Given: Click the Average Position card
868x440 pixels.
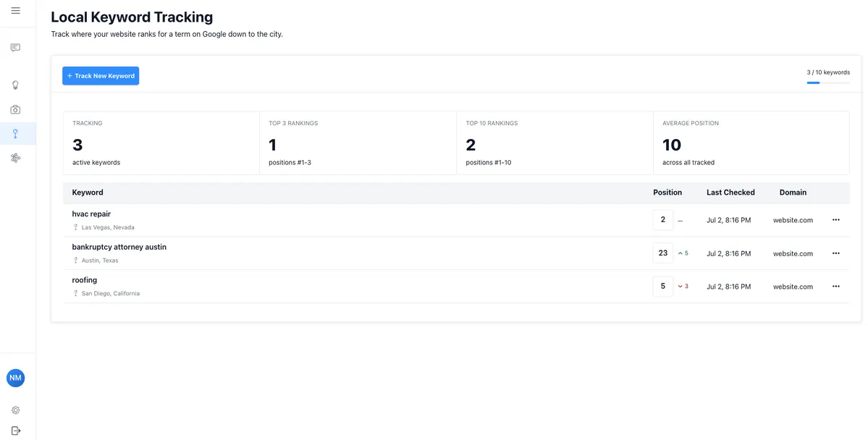Looking at the screenshot, I should coord(751,143).
